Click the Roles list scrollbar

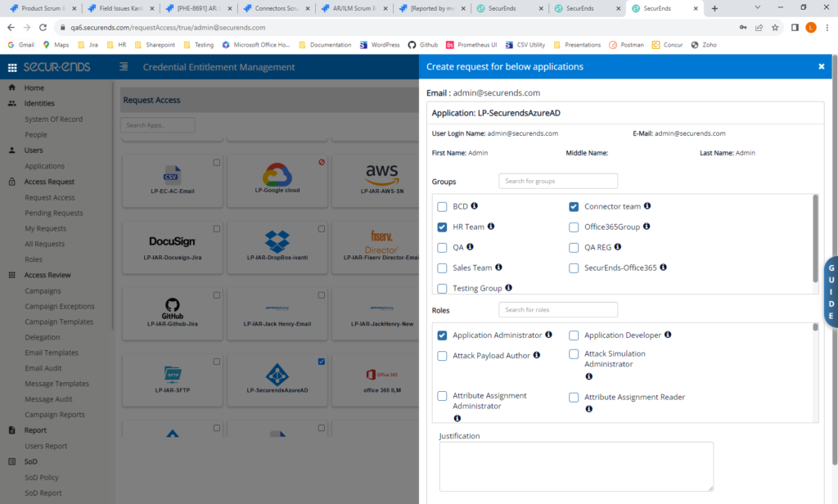[815, 327]
